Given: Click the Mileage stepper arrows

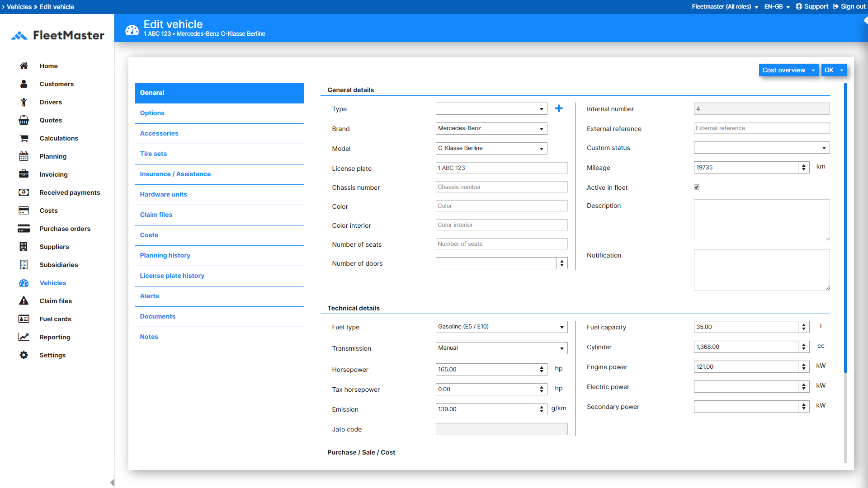Looking at the screenshot, I should [x=804, y=168].
